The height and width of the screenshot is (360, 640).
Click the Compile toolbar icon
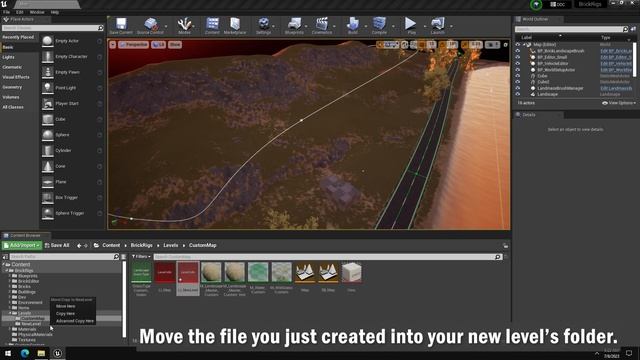[379, 26]
